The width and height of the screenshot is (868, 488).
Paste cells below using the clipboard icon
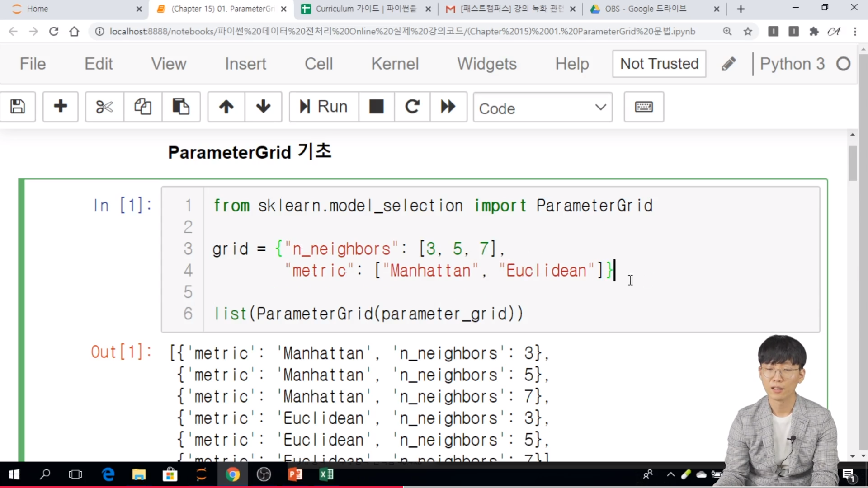click(181, 107)
